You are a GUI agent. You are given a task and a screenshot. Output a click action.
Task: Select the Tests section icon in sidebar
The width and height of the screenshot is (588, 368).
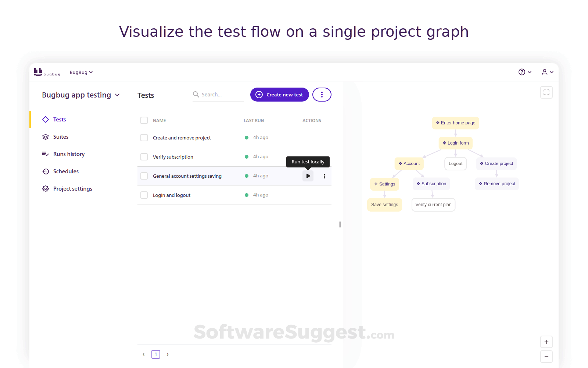[x=45, y=119]
